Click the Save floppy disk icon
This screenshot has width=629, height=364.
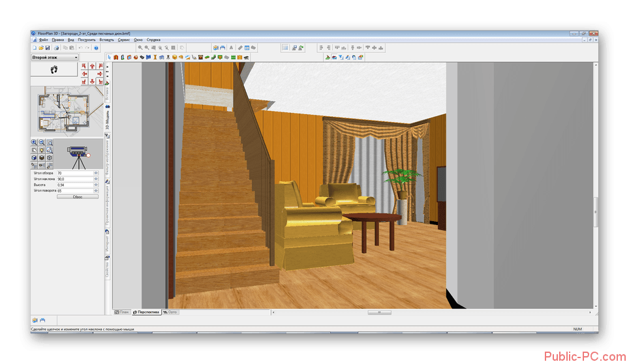pos(48,48)
